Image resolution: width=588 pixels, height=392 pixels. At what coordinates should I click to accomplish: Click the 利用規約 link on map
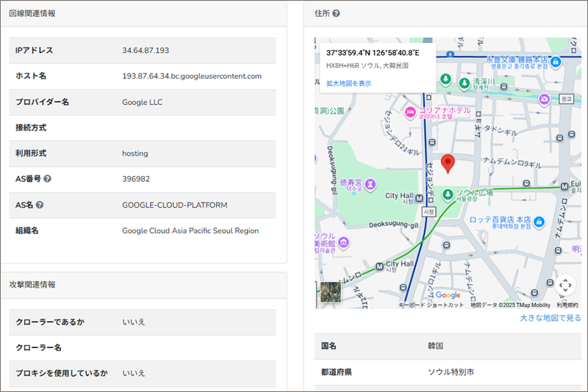(567, 305)
